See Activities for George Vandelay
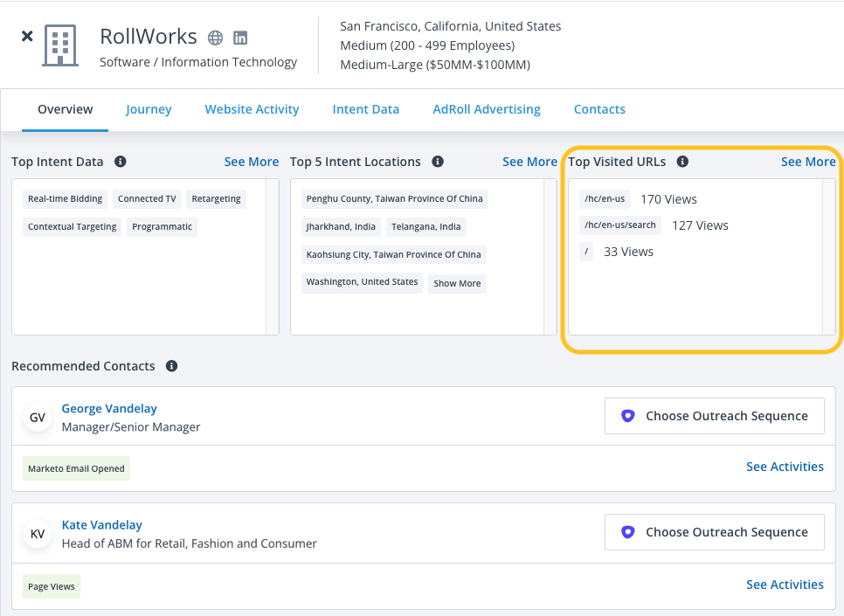This screenshot has height=616, width=844. (785, 467)
